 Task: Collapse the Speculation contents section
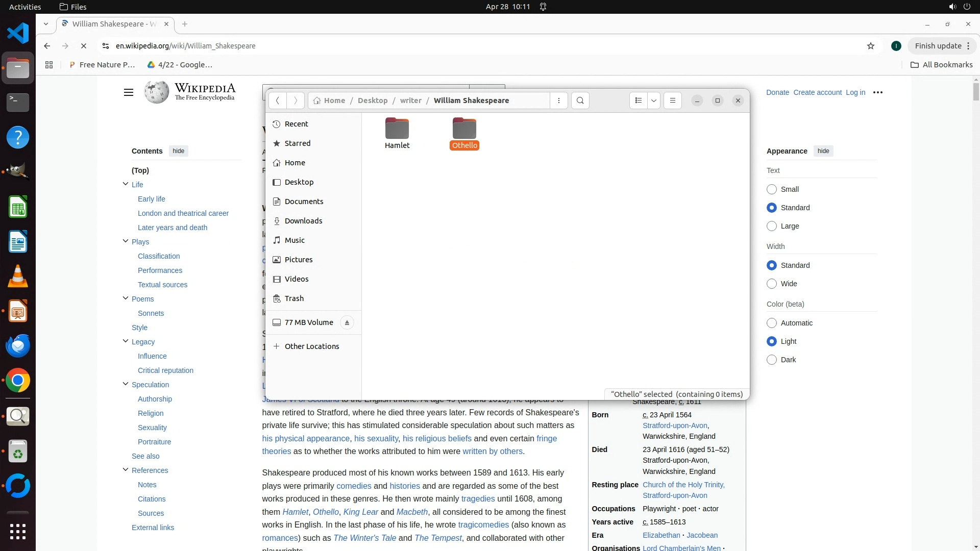point(126,384)
